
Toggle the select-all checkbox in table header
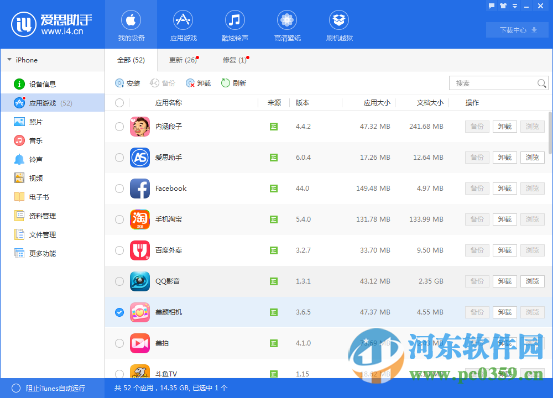120,103
